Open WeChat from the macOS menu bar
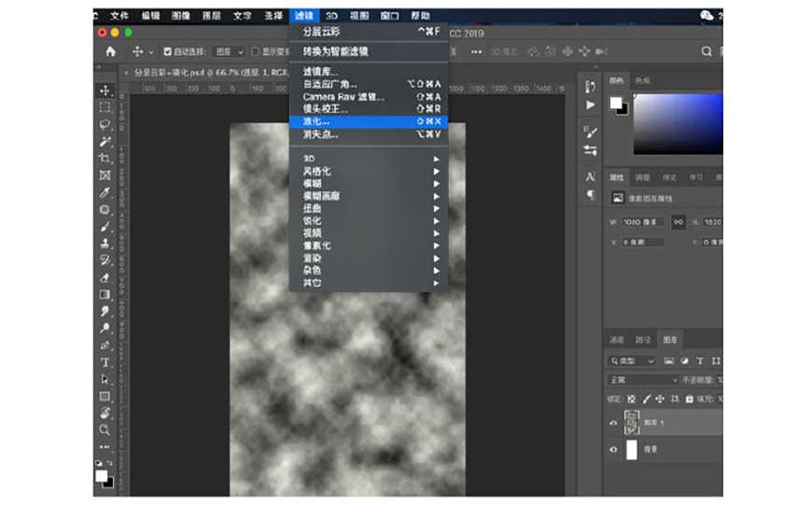The height and width of the screenshot is (505, 812). tap(707, 16)
